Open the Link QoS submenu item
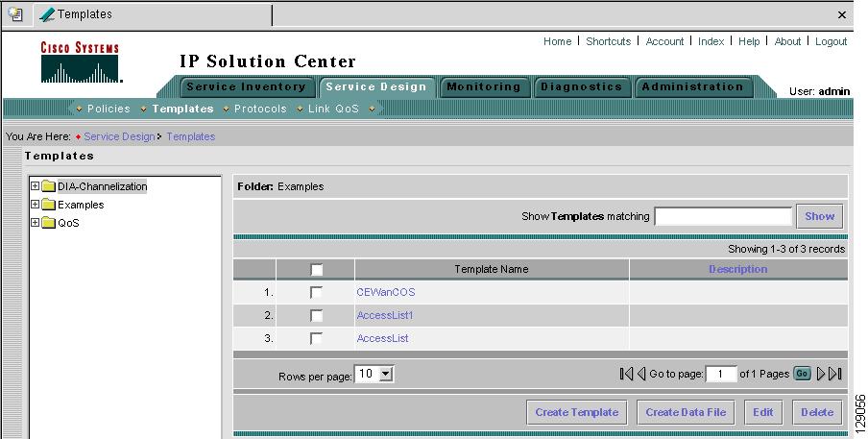The image size is (868, 439). point(333,110)
